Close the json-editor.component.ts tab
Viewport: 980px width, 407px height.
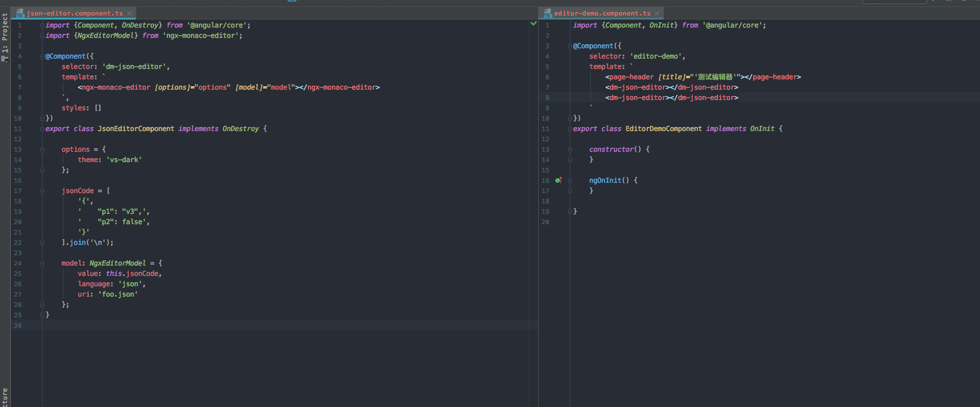point(129,13)
